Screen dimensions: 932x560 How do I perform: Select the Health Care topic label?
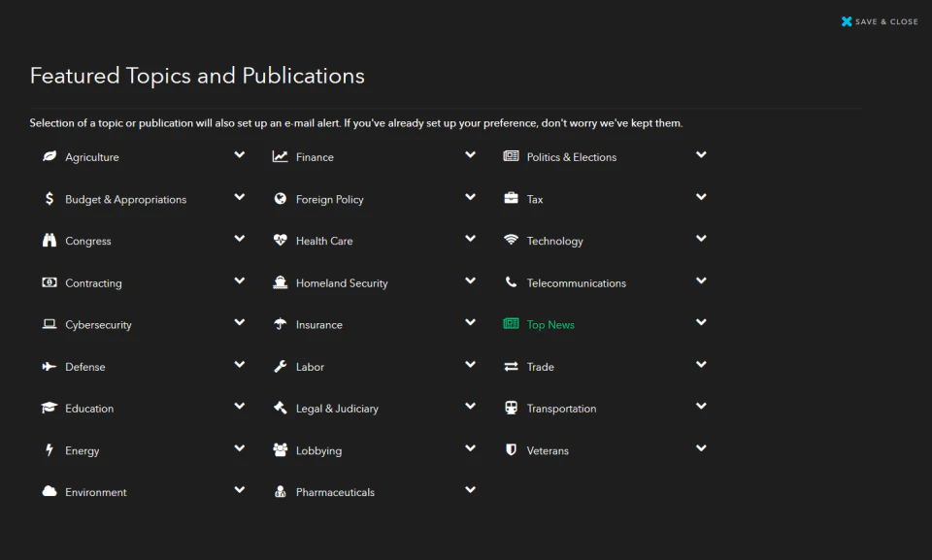324,241
